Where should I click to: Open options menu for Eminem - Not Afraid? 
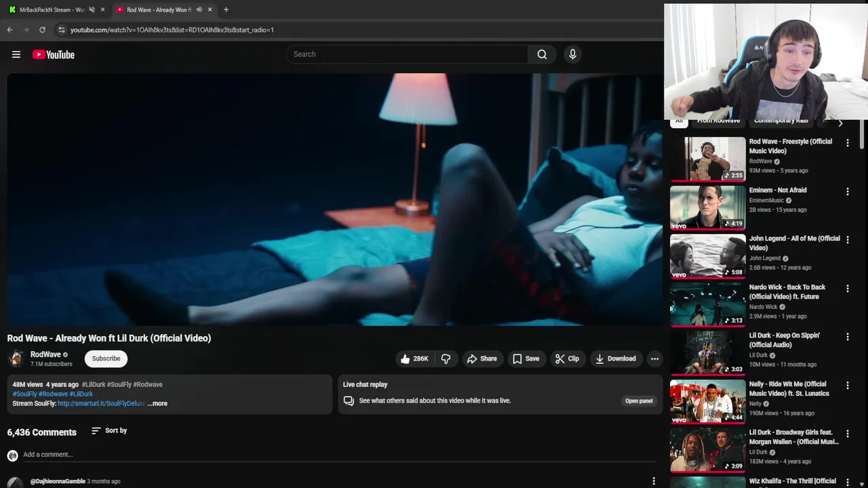pyautogui.click(x=847, y=191)
